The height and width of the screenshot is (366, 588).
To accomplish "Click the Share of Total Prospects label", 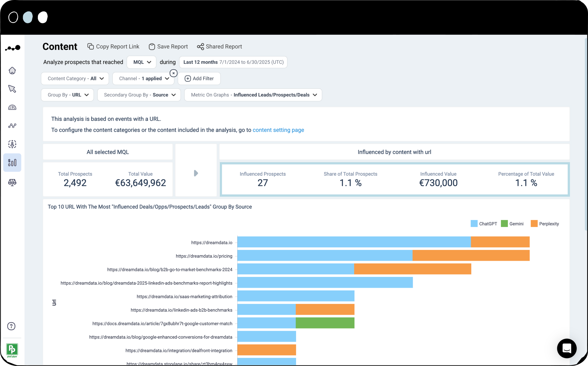I will 350,174.
